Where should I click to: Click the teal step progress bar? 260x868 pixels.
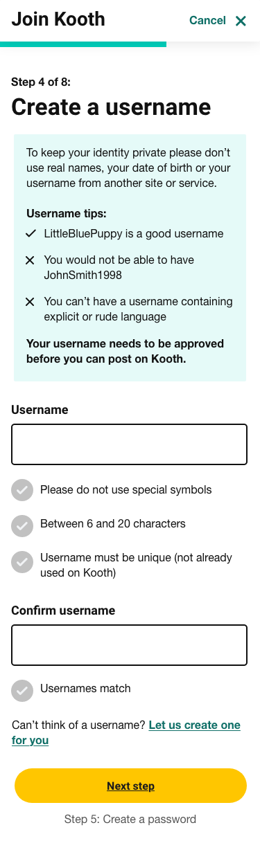[x=83, y=44]
